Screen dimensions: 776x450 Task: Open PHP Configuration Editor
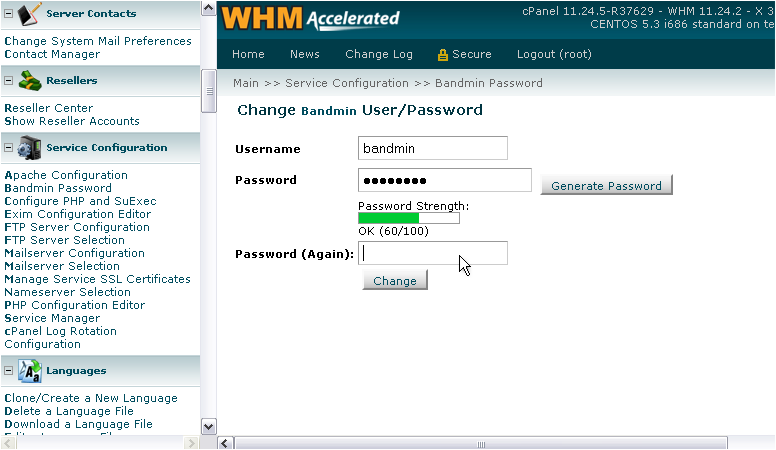point(75,305)
